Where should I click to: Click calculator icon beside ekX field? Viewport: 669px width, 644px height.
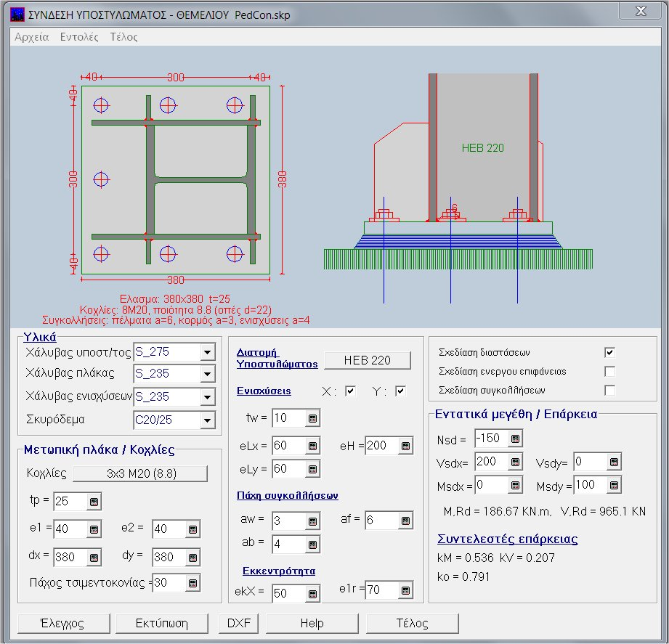coord(312,594)
